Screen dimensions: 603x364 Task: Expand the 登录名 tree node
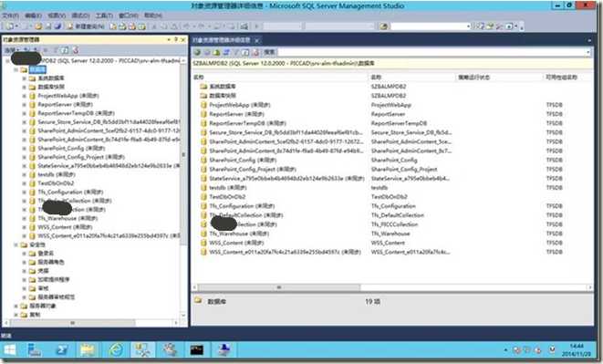point(24,254)
